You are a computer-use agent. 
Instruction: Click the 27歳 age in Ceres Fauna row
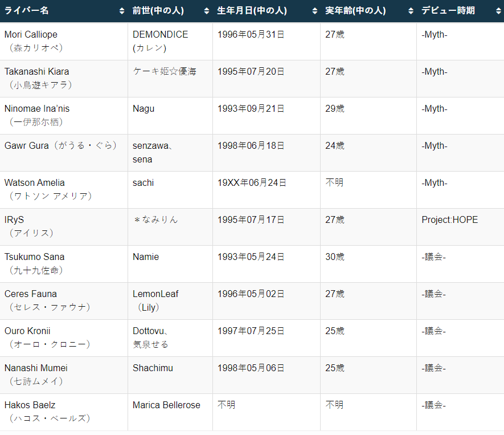tap(335, 294)
